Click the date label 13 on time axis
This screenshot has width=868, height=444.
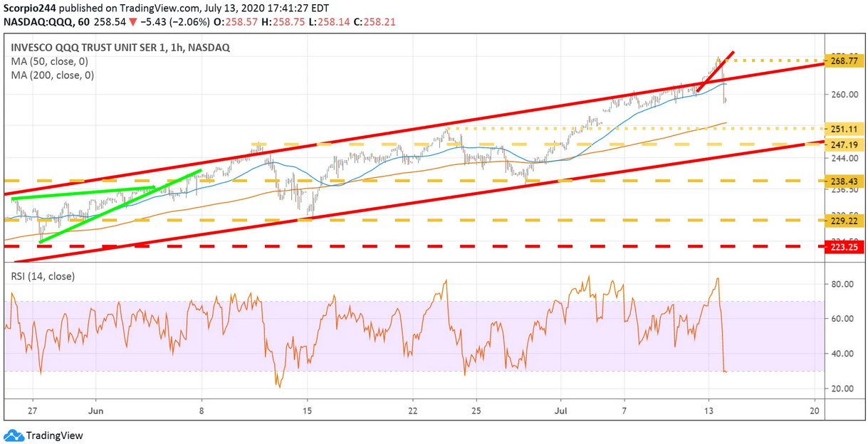pyautogui.click(x=709, y=411)
